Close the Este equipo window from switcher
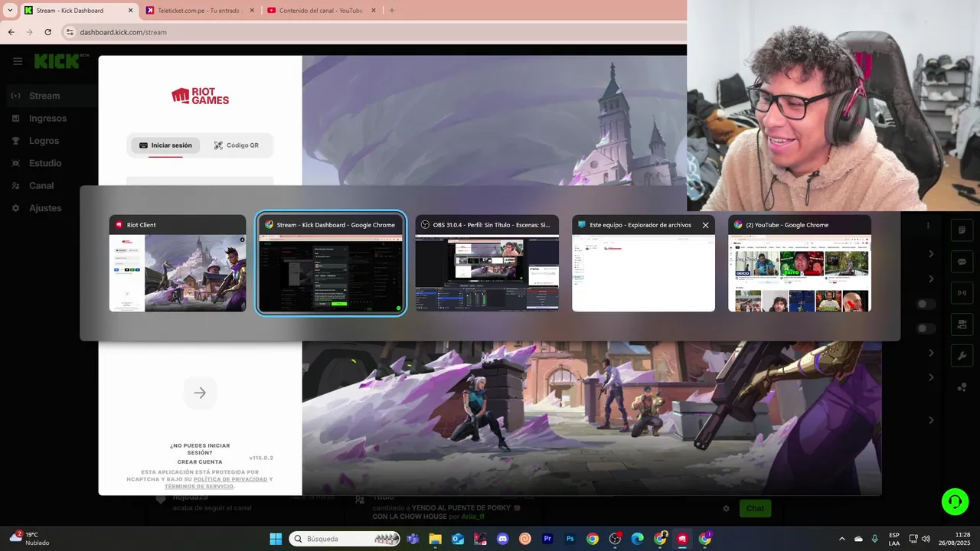This screenshot has height=551, width=980. tap(705, 225)
